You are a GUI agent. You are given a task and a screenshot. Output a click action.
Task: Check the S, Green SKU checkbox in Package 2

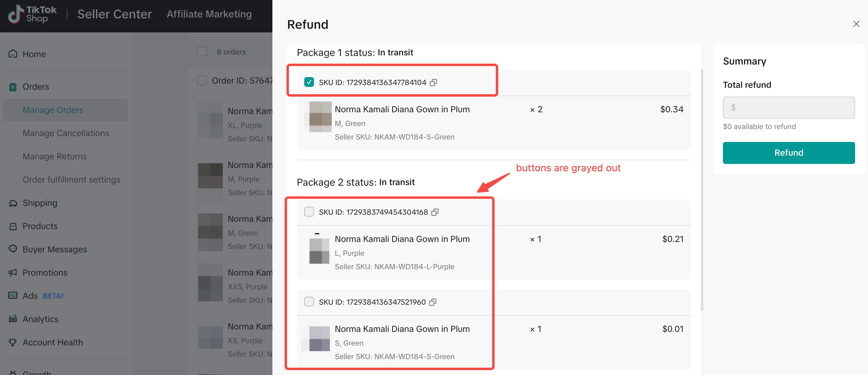coord(309,302)
